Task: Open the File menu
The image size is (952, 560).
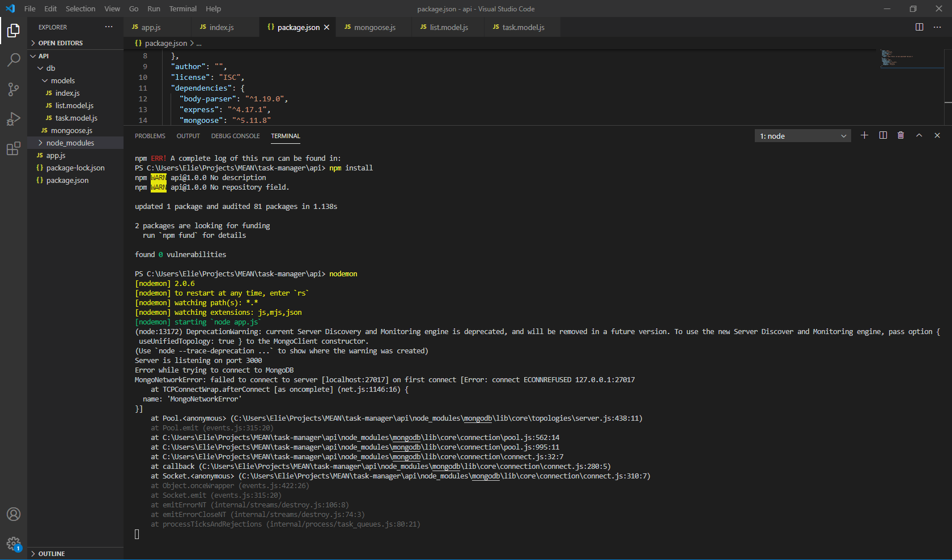Action: pos(30,8)
